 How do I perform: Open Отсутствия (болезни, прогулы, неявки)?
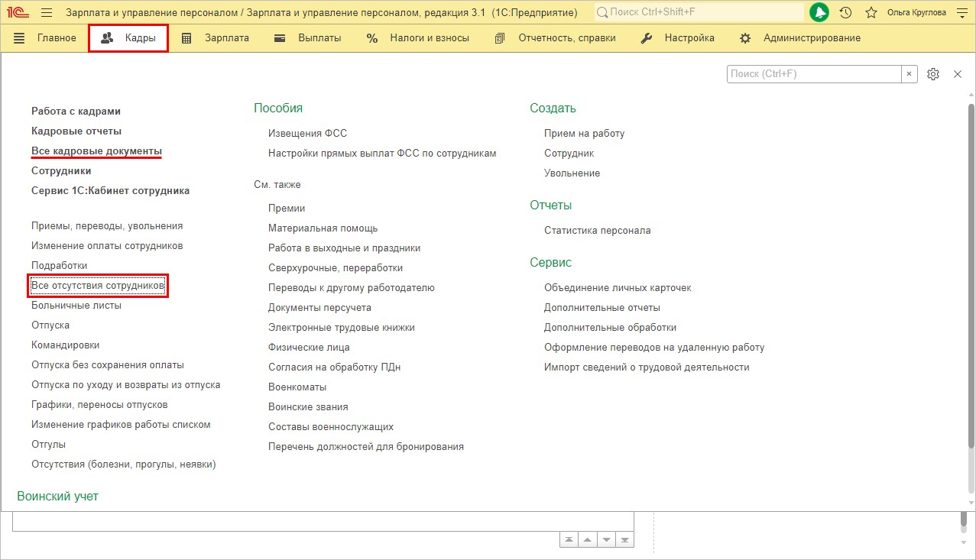(124, 465)
